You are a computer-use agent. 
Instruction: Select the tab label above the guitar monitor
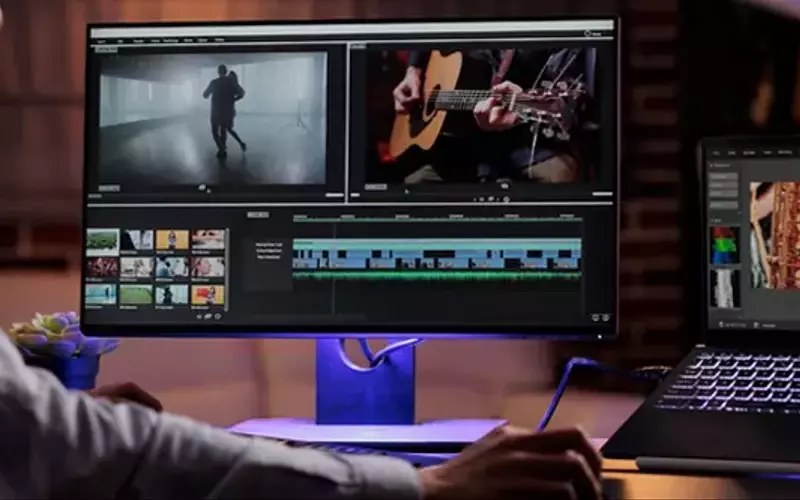pos(358,46)
